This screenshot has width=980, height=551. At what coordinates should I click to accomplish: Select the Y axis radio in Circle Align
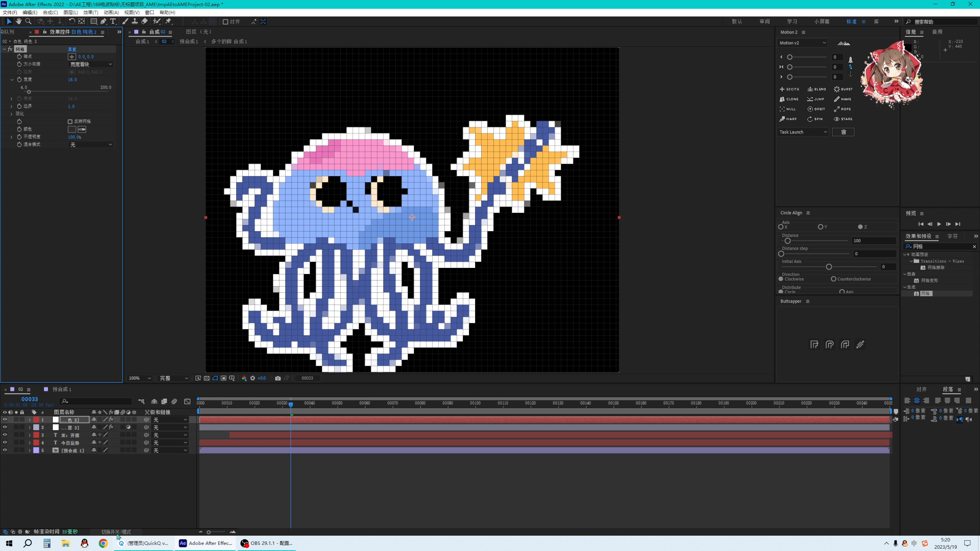pyautogui.click(x=820, y=227)
